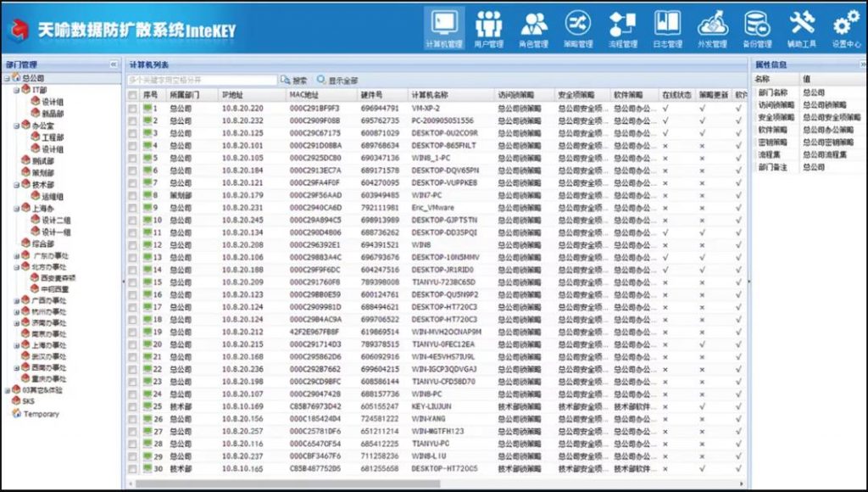The height and width of the screenshot is (492, 868).
Task: Click computer icon in row 30
Action: click(147, 468)
